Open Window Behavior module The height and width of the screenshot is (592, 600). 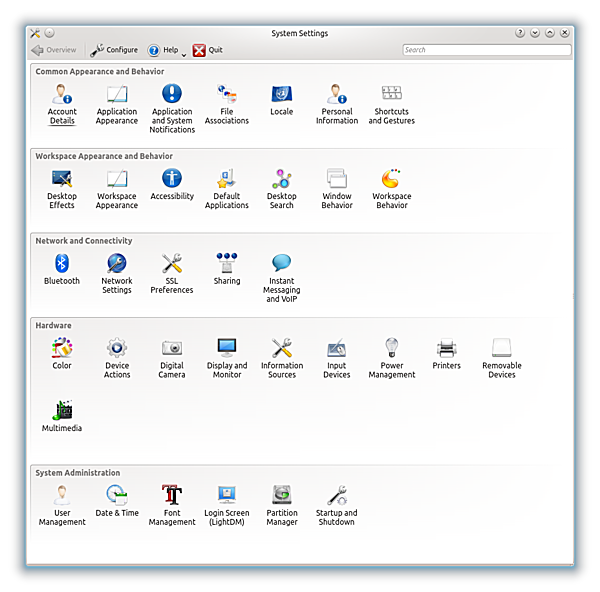coord(337,189)
